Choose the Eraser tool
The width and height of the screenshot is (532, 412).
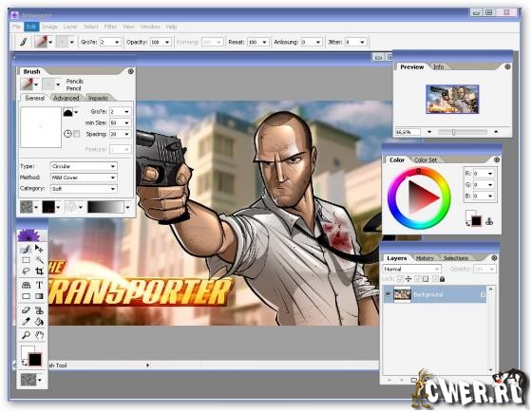point(27,309)
